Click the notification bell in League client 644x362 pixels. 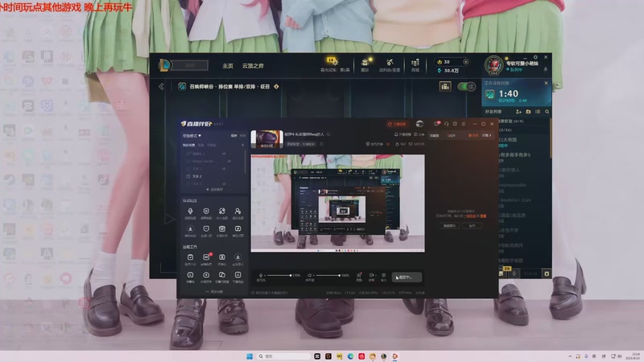[x=546, y=70]
